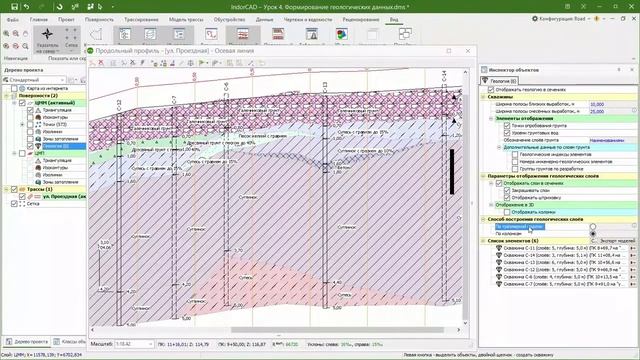640x360 pixels.
Task: Click the curve profile ribbon icon
Action: click(x=211, y=34)
